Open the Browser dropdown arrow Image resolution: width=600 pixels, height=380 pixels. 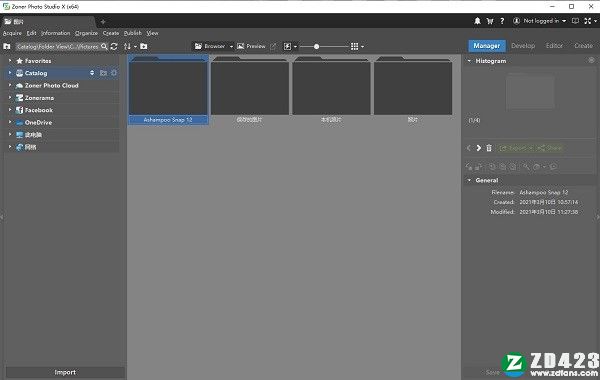231,47
